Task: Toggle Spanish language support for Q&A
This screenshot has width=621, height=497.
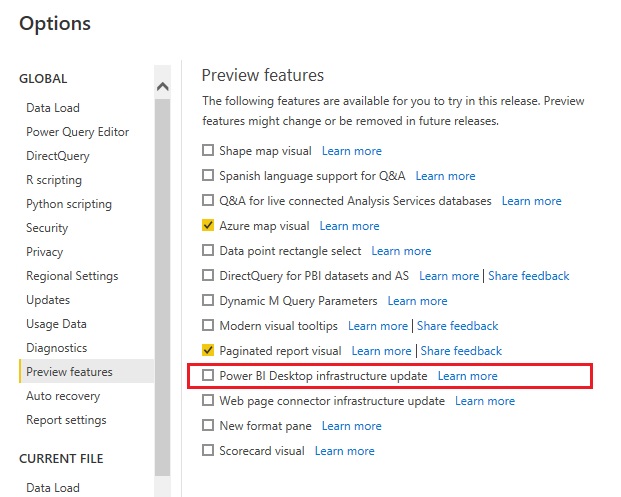Action: coord(208,175)
